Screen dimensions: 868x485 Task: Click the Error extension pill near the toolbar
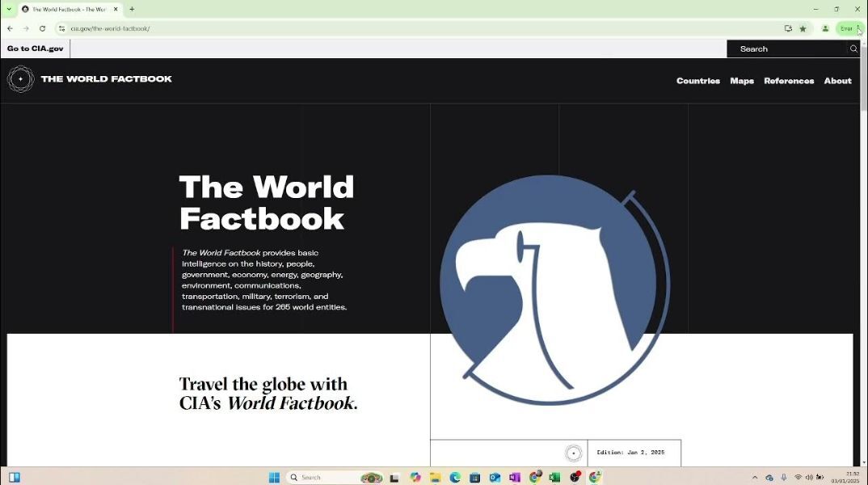pos(847,27)
